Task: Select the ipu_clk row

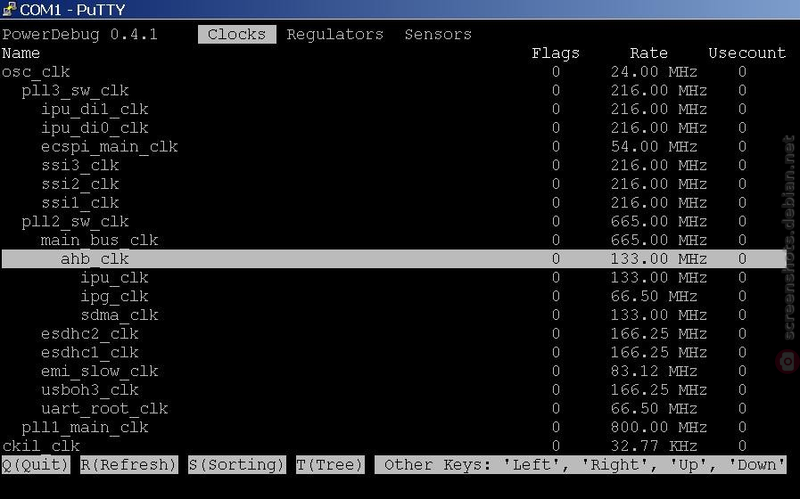Action: (x=393, y=278)
